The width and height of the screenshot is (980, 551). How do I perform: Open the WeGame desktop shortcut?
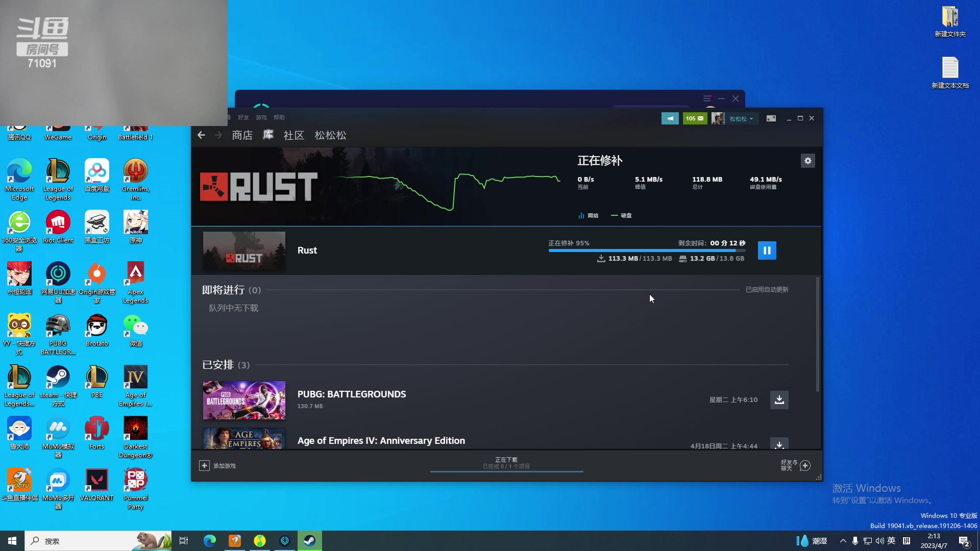[58, 133]
